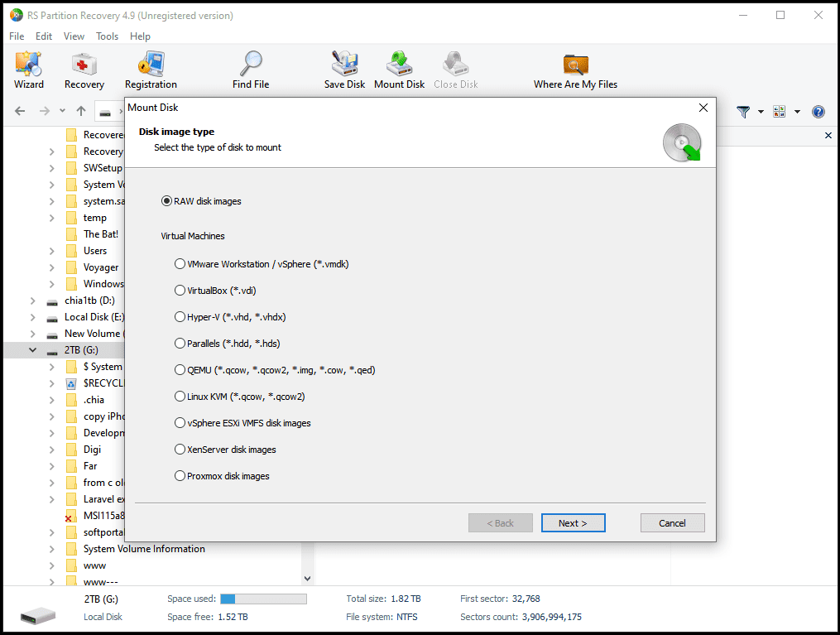Image resolution: width=840 pixels, height=635 pixels.
Task: Click the drive icon in the address bar
Action: pos(106,113)
